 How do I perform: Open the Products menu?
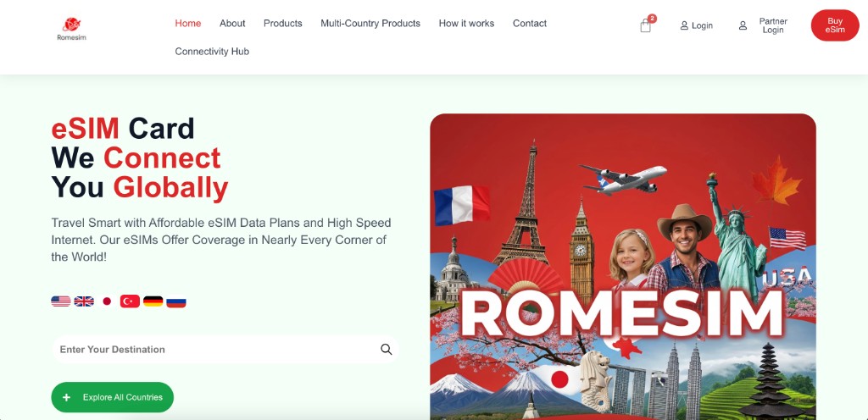(x=283, y=23)
